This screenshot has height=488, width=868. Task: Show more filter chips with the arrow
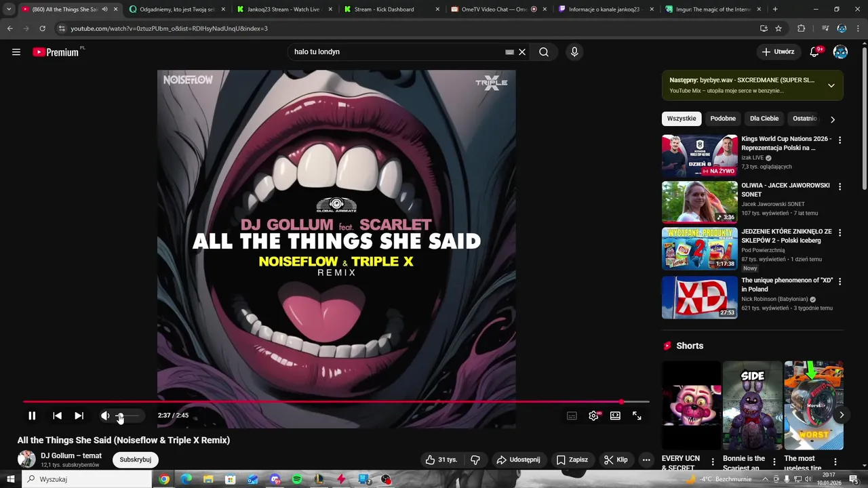click(x=833, y=119)
